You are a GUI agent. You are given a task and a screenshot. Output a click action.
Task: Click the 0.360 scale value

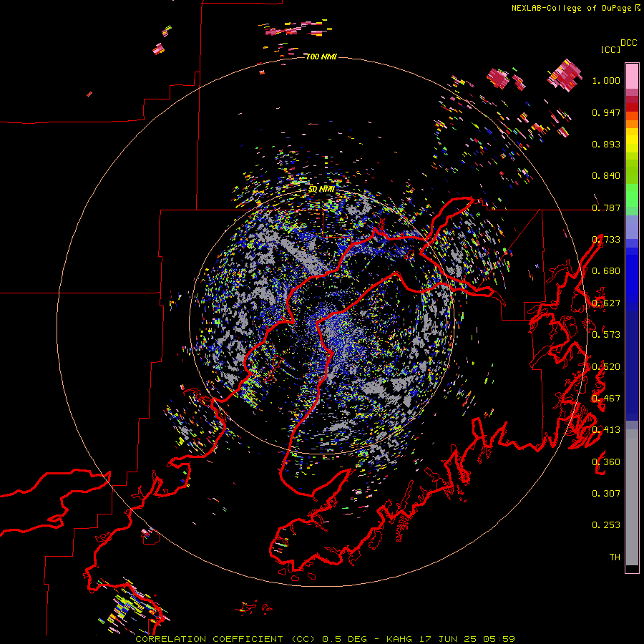click(606, 462)
